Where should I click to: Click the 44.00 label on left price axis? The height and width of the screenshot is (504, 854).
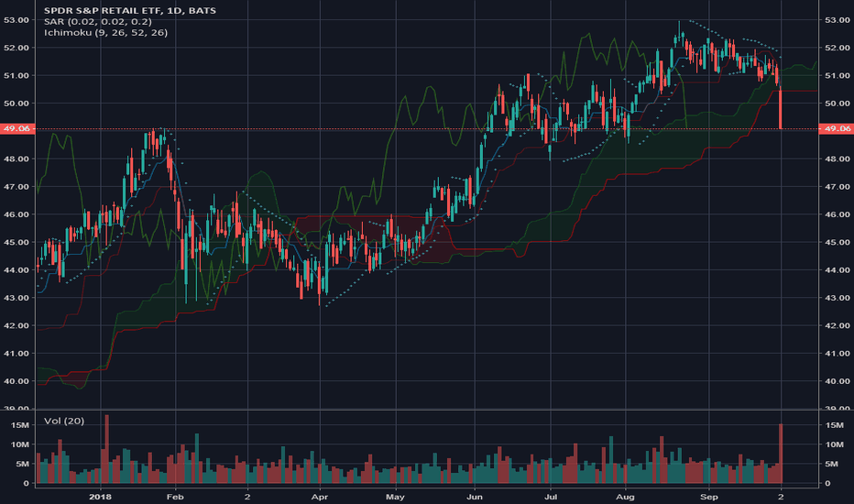[16, 270]
